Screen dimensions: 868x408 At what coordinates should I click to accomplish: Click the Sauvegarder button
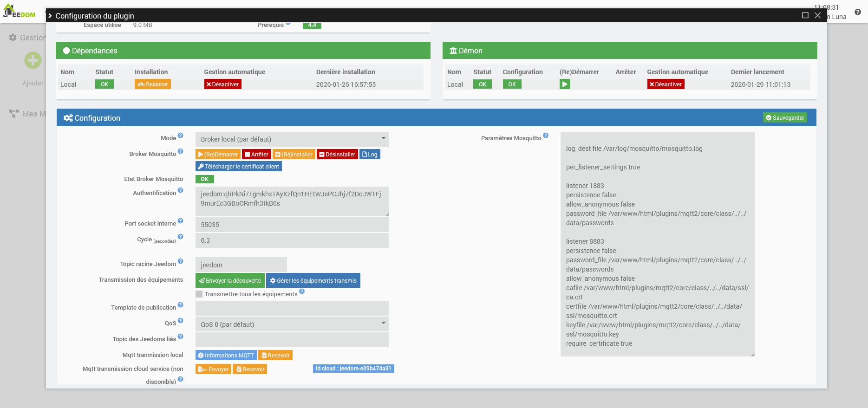coord(784,118)
